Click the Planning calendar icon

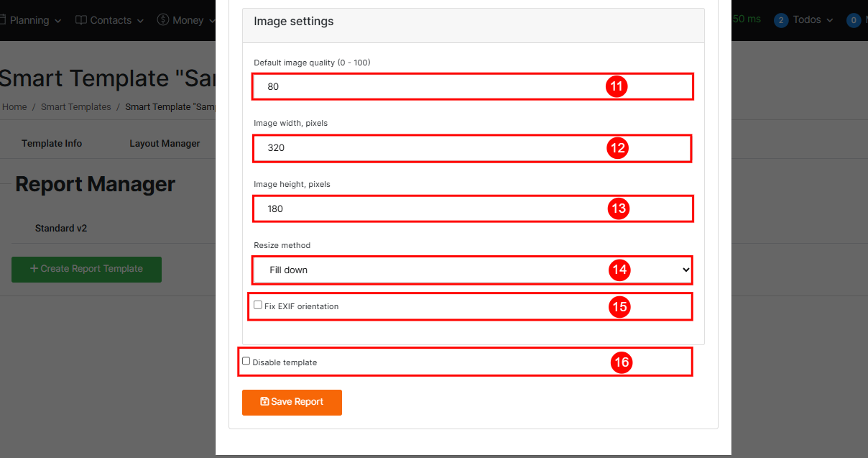pyautogui.click(x=3, y=20)
